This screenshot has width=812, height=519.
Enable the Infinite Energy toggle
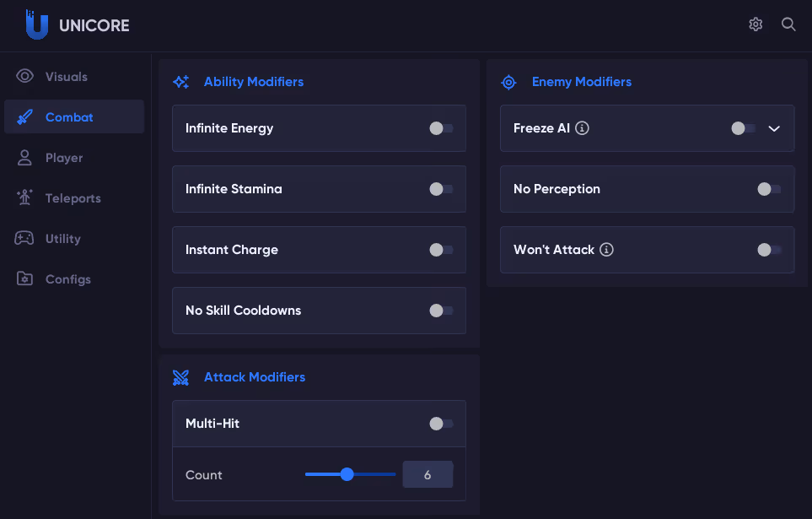click(441, 128)
